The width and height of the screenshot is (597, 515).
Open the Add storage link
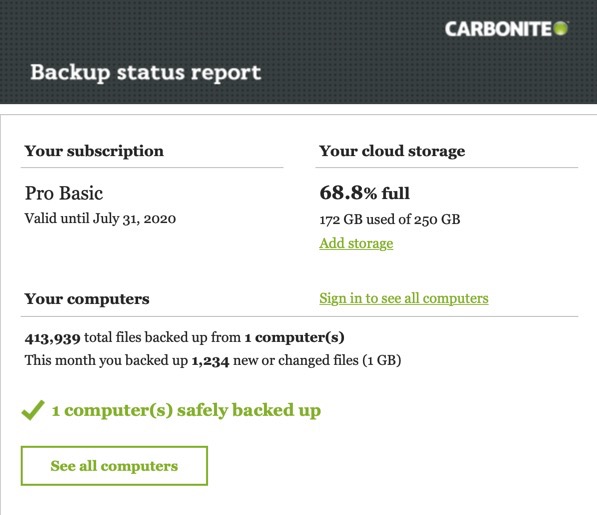click(356, 243)
